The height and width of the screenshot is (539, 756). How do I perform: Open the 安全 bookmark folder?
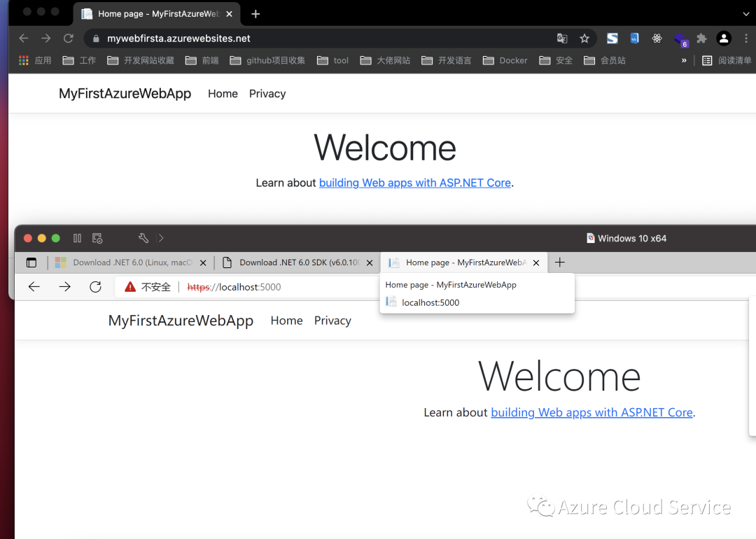tap(556, 60)
